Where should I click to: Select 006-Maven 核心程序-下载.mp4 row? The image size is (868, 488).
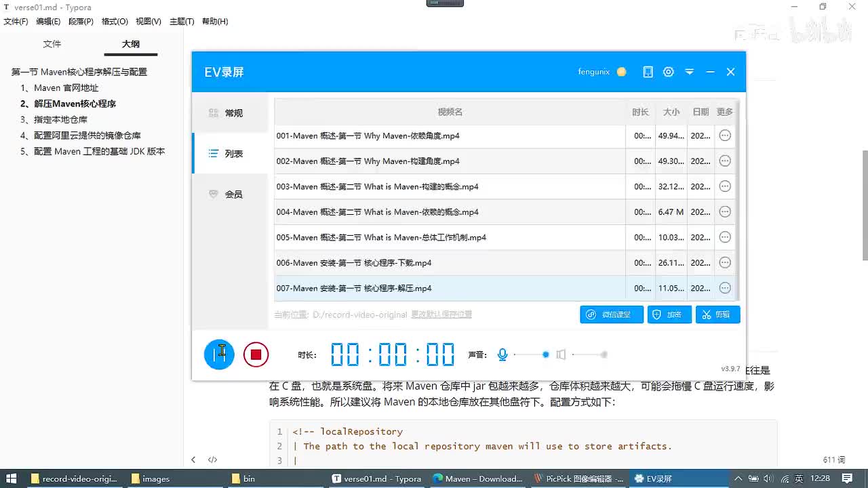click(x=505, y=263)
